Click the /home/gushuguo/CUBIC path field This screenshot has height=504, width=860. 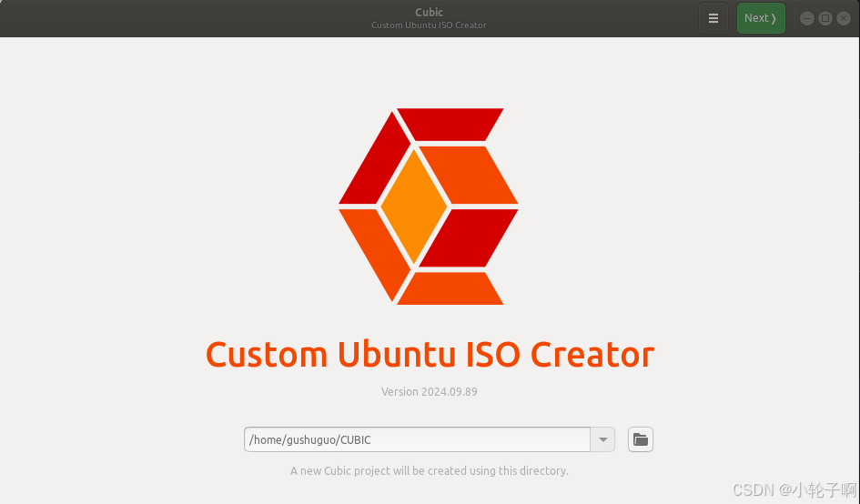tap(418, 439)
